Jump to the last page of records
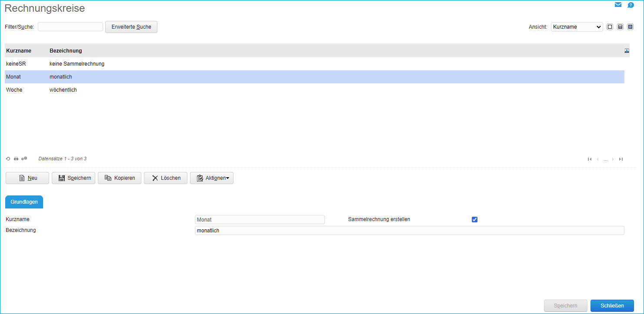The image size is (644, 314). [621, 159]
